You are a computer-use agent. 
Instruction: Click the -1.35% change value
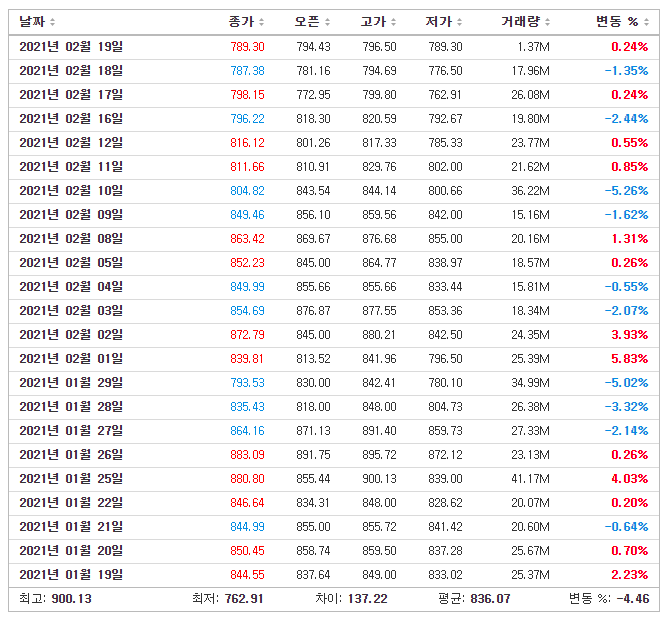tap(626, 71)
